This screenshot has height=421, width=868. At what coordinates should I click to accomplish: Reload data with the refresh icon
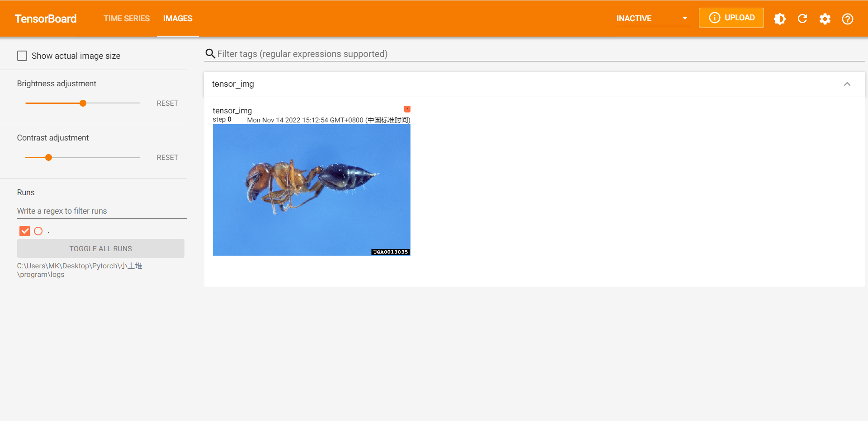802,19
